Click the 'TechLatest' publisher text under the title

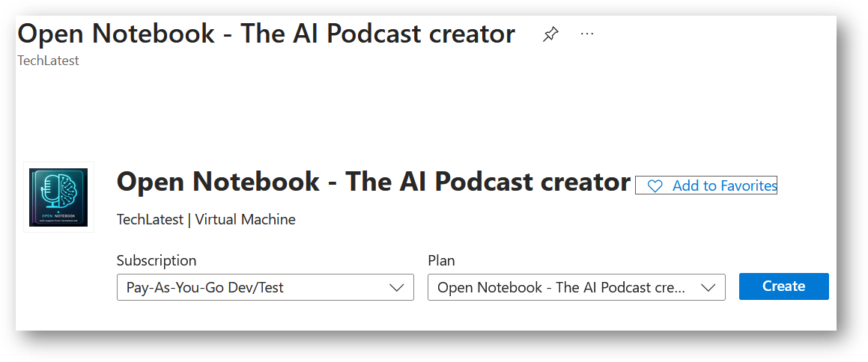coord(48,61)
